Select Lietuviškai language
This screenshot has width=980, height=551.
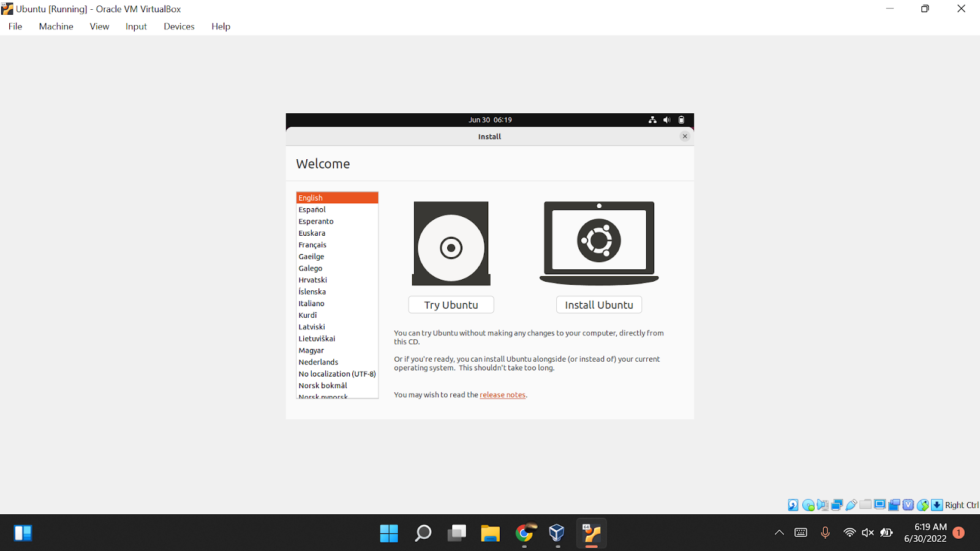[337, 339]
